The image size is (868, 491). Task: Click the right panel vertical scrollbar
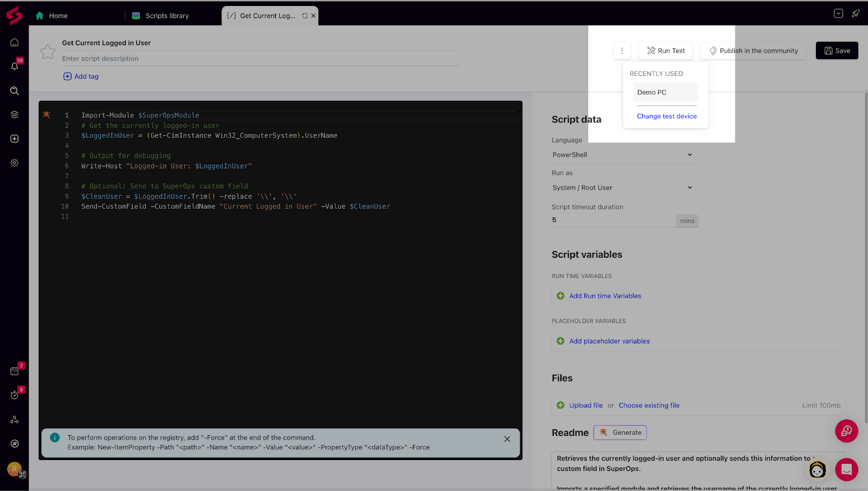[x=865, y=258]
